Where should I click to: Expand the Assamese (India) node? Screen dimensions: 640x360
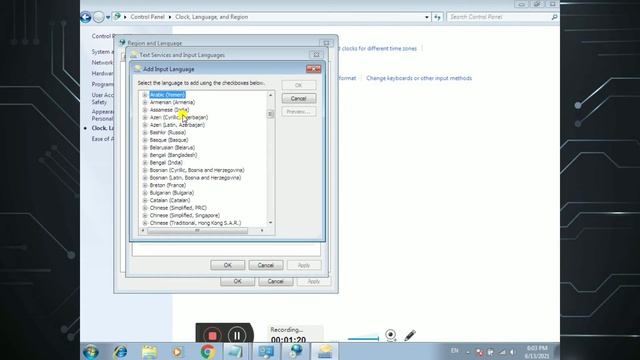click(145, 110)
